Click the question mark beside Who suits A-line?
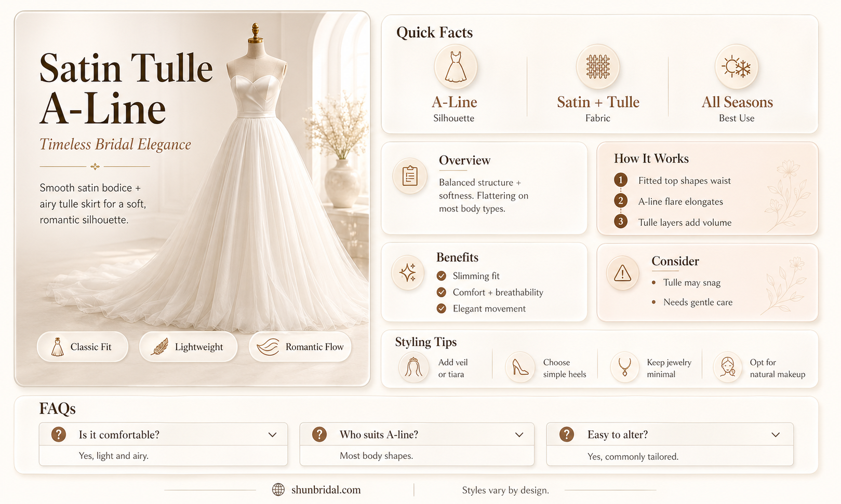Viewport: 841px width, 504px height. point(319,434)
